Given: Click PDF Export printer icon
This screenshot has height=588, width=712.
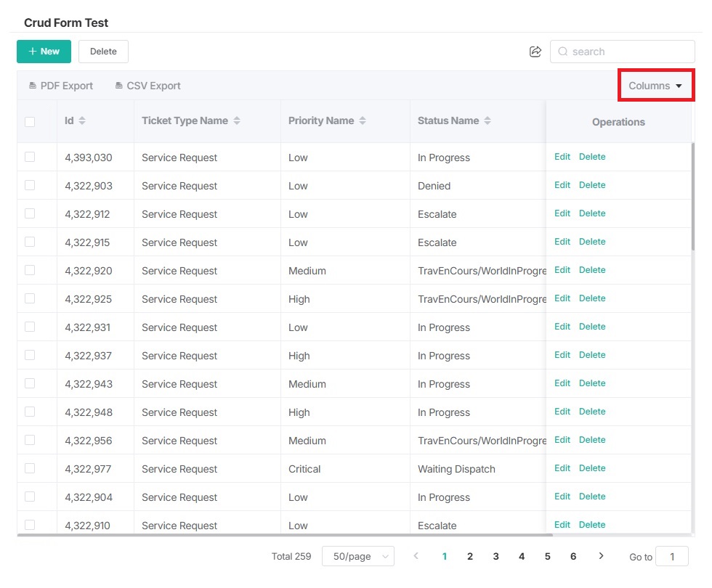Looking at the screenshot, I should [x=33, y=86].
